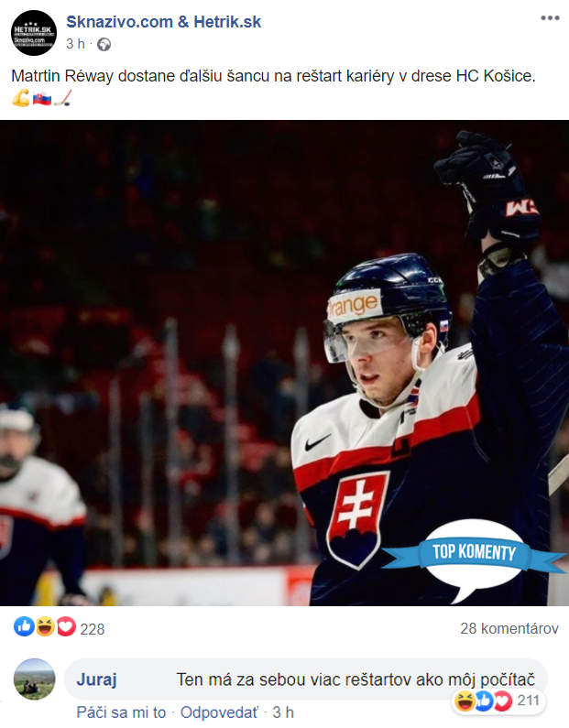Click the laughing emoji on the comment reactions
The image size is (569, 728).
(x=465, y=701)
